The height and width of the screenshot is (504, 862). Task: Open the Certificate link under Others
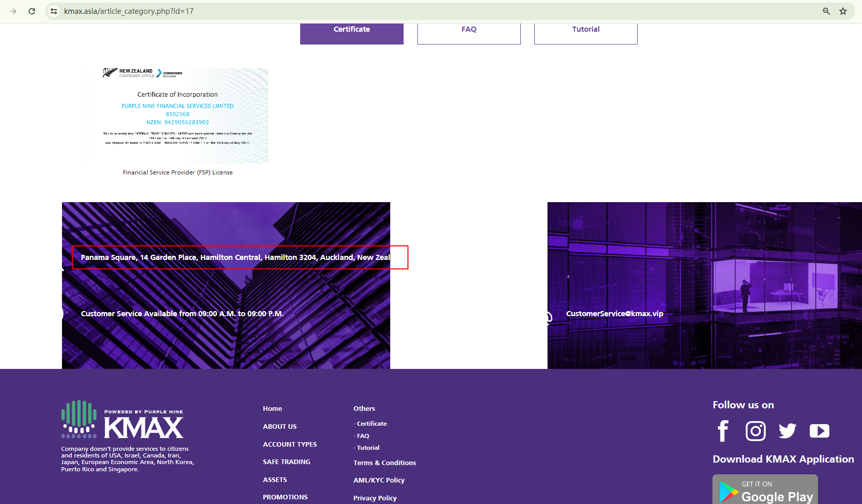[x=372, y=424]
